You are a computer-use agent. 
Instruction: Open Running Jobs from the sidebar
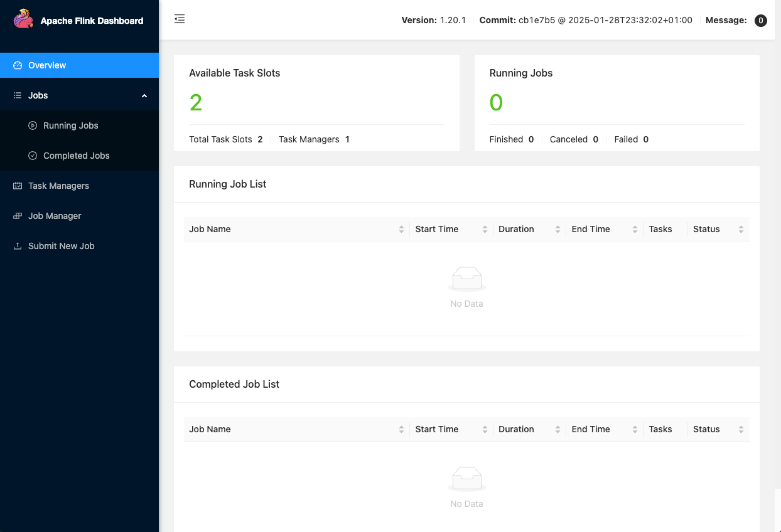[70, 125]
